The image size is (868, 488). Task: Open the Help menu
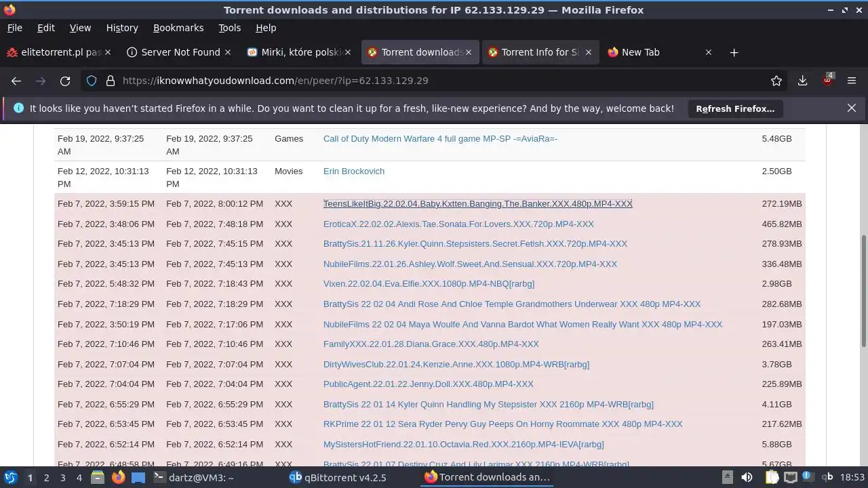[266, 28]
